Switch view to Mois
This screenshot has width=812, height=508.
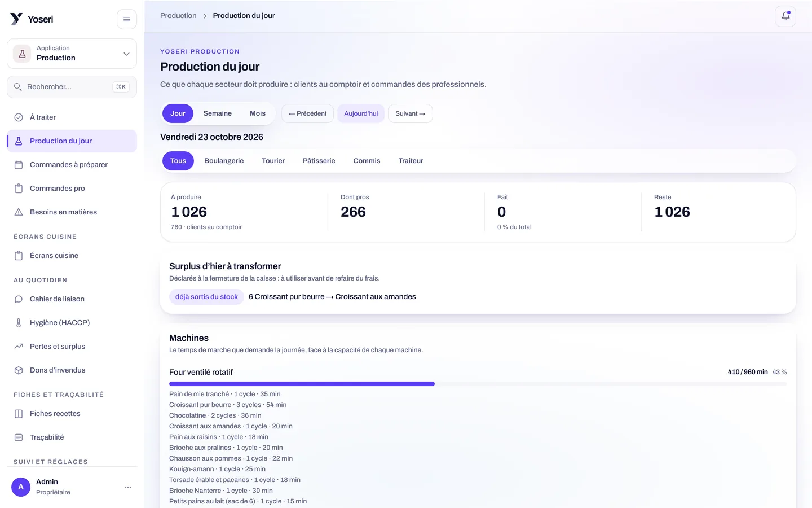point(258,113)
